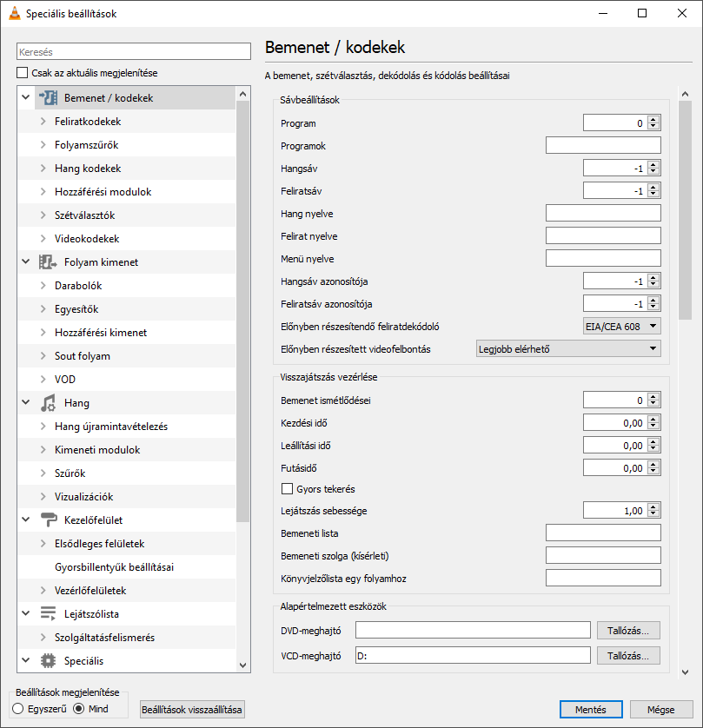Select the Egyszerű radio button
This screenshot has width=703, height=728.
(x=18, y=709)
